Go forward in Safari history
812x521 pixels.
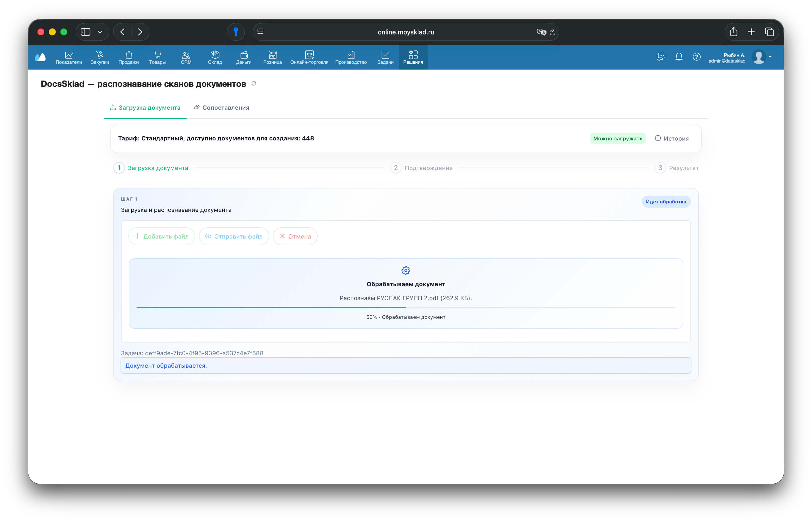point(140,32)
